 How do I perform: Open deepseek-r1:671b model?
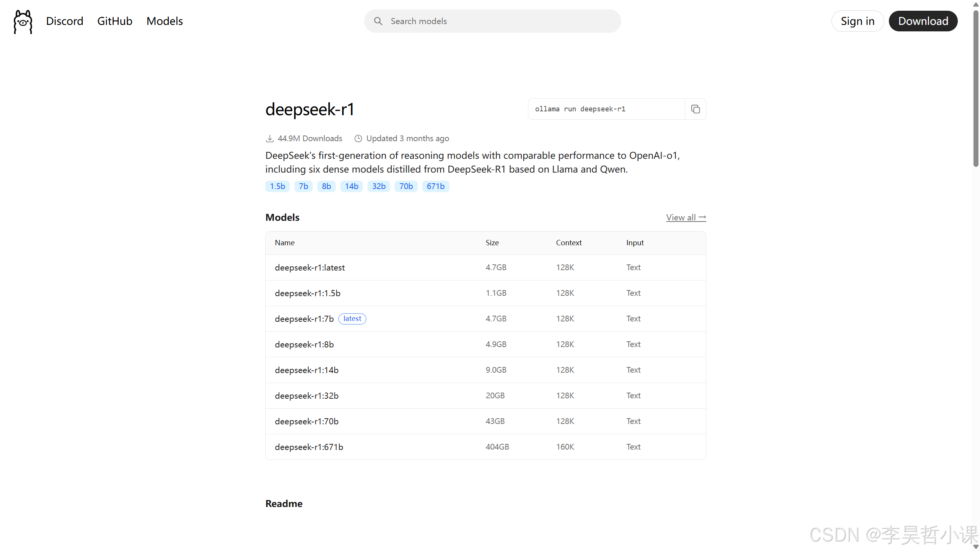pos(309,447)
